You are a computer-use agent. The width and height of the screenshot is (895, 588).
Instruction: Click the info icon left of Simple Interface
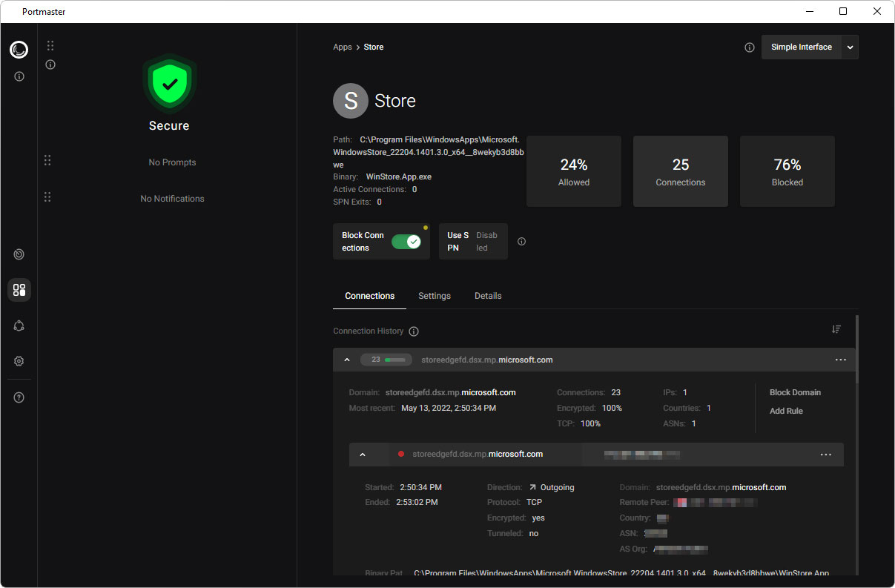tap(750, 47)
